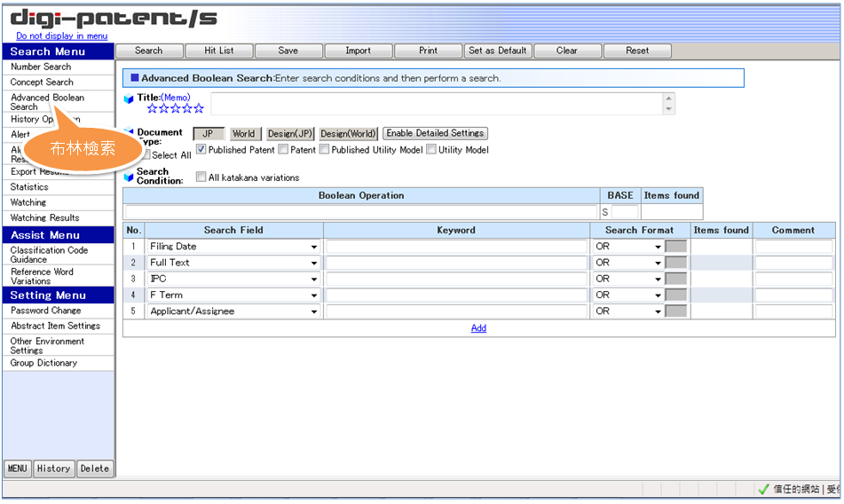
Task: Click Keyword field for Applicant/Assignee row
Action: 456,311
